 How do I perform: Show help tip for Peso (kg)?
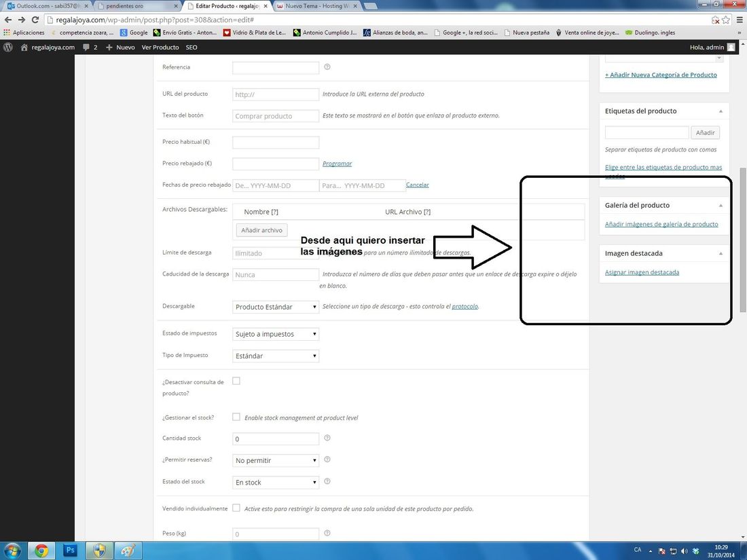(x=327, y=533)
